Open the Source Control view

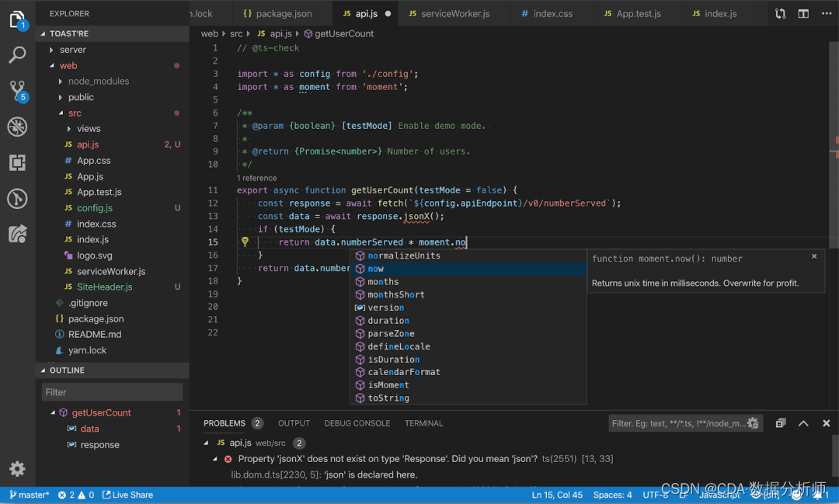tap(17, 90)
